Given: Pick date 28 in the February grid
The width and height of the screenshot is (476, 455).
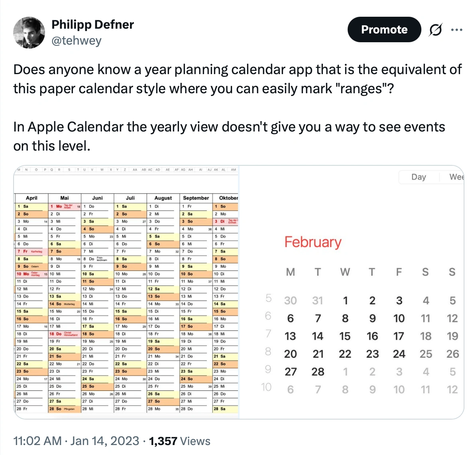Looking at the screenshot, I should pyautogui.click(x=318, y=372).
